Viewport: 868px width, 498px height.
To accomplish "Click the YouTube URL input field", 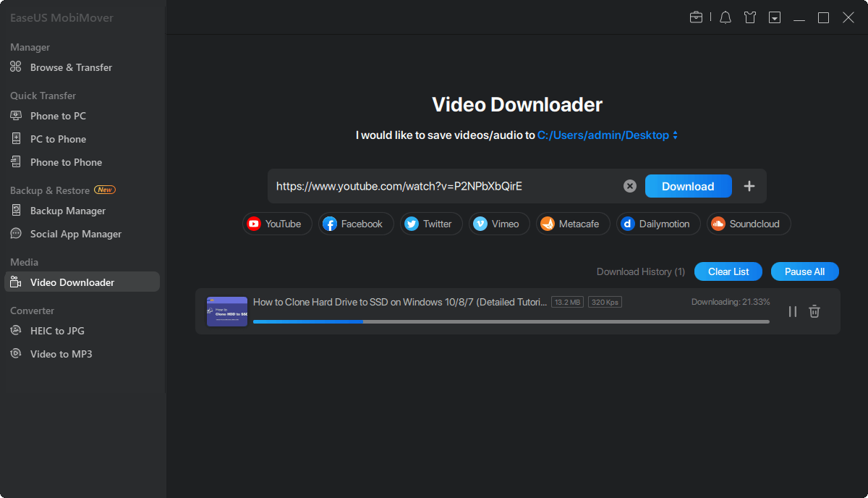I will click(x=445, y=186).
